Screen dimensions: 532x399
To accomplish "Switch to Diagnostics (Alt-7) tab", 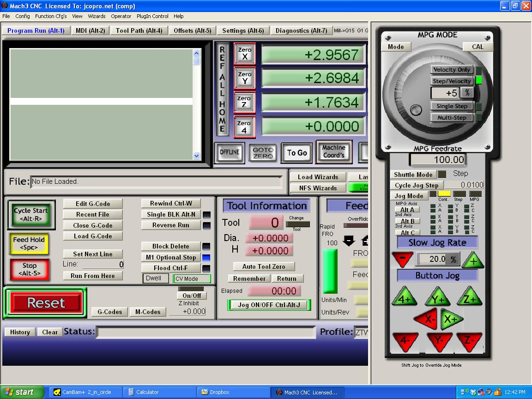I will click(x=301, y=30).
